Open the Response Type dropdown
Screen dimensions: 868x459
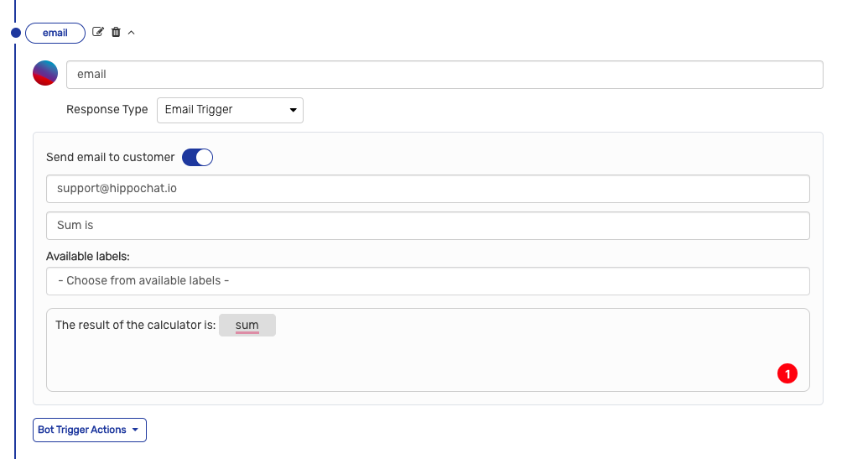click(x=230, y=110)
